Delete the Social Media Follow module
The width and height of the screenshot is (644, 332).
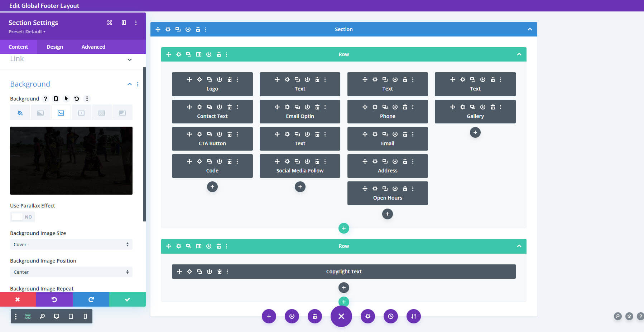317,161
